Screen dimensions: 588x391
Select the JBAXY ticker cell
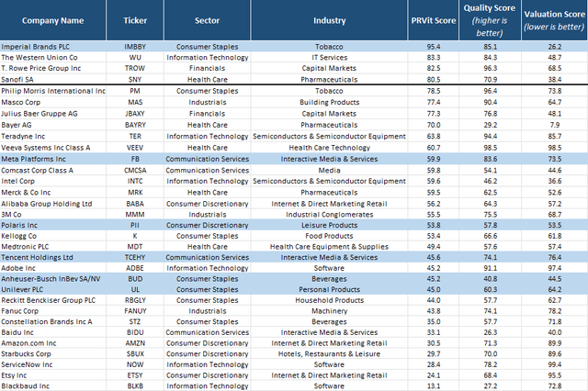pyautogui.click(x=135, y=114)
